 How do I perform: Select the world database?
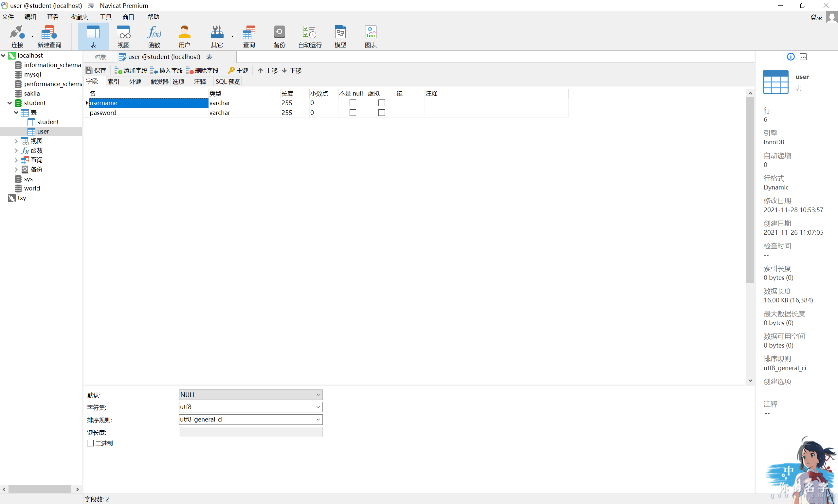[32, 188]
